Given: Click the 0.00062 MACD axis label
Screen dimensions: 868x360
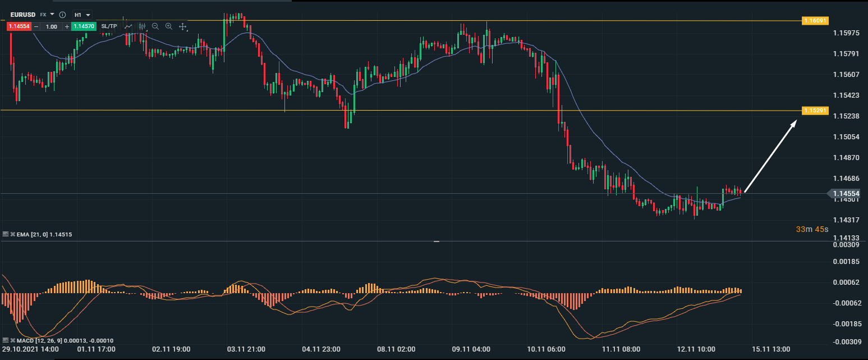Looking at the screenshot, I should point(847,282).
